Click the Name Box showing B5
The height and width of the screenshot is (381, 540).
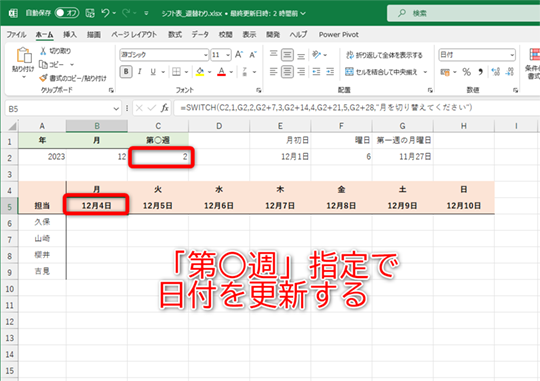(x=63, y=109)
